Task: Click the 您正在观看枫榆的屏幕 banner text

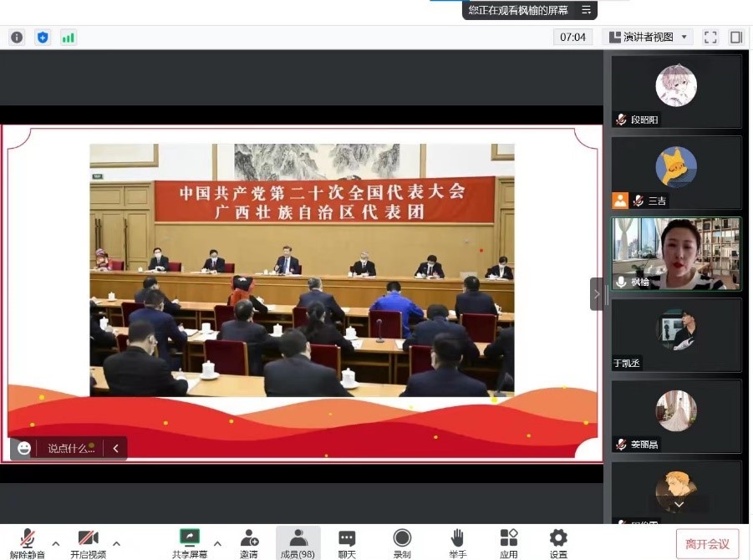Action: (518, 10)
